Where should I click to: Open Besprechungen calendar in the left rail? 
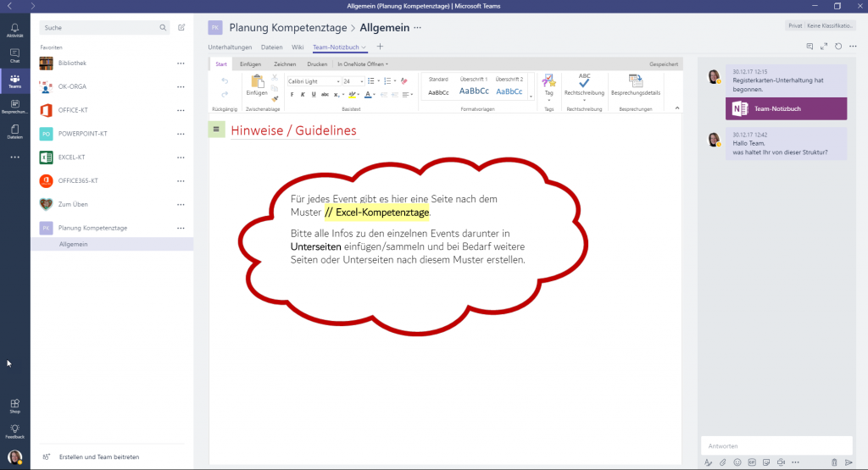click(x=15, y=106)
